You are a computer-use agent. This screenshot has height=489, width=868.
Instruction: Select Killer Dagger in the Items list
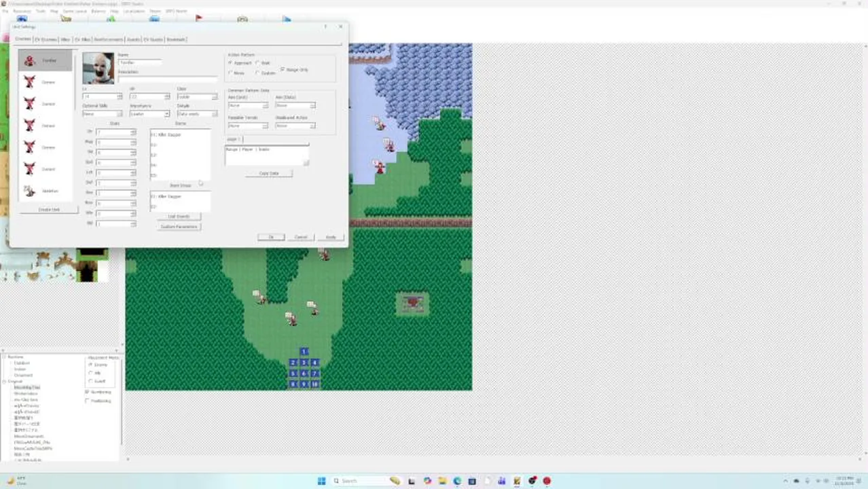pyautogui.click(x=179, y=134)
